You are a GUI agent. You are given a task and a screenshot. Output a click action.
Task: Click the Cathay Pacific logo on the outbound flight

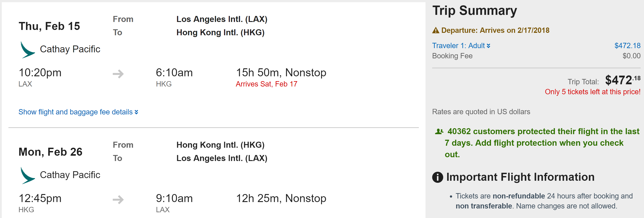[27, 50]
